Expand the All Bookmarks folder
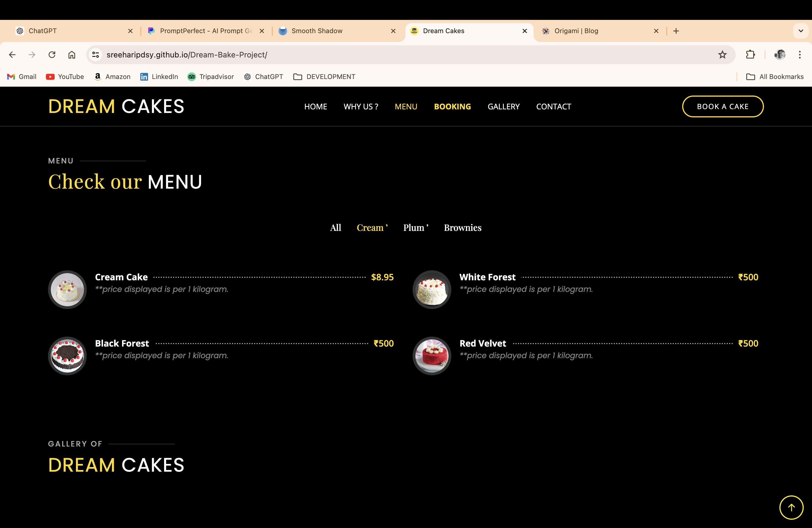 (x=775, y=77)
